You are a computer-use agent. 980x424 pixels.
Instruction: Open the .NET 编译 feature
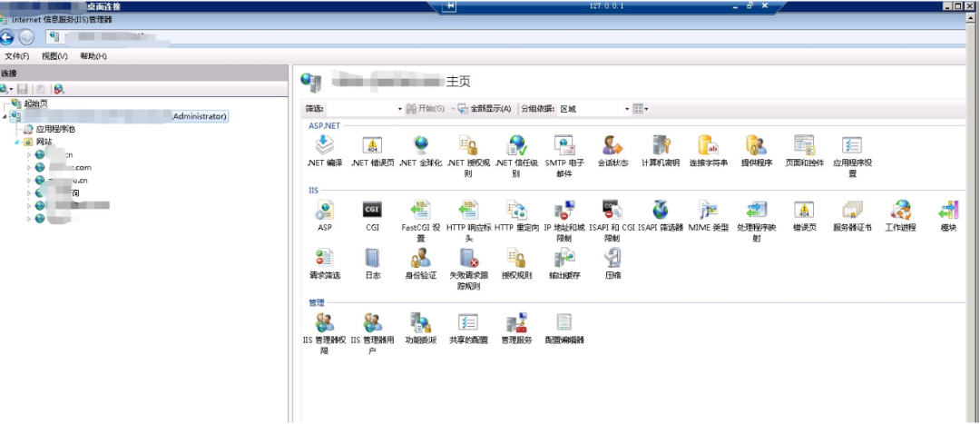tap(324, 152)
